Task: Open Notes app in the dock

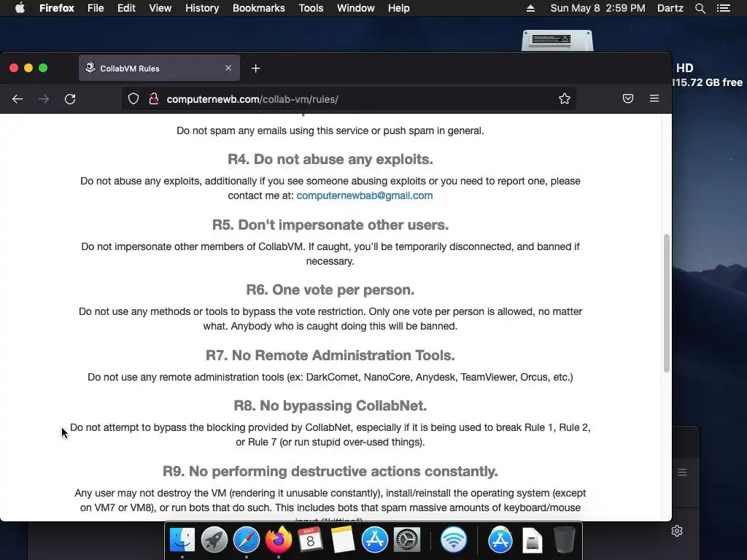Action: [343, 540]
